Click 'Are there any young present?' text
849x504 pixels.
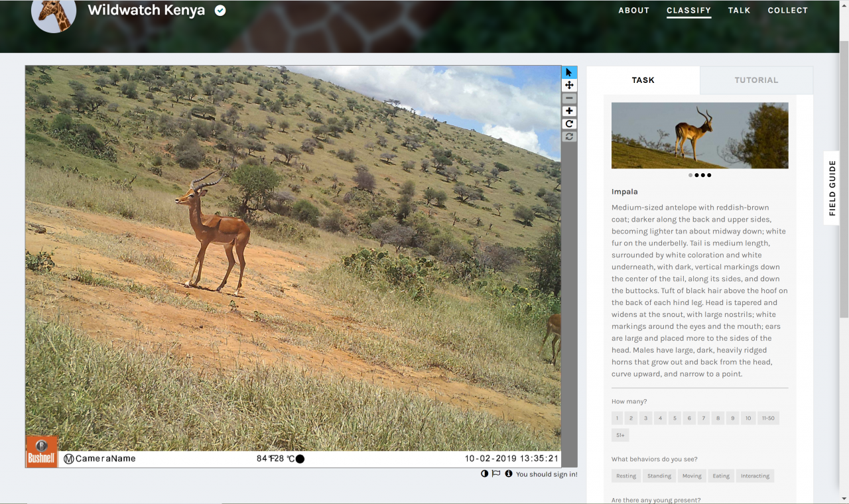click(x=656, y=500)
